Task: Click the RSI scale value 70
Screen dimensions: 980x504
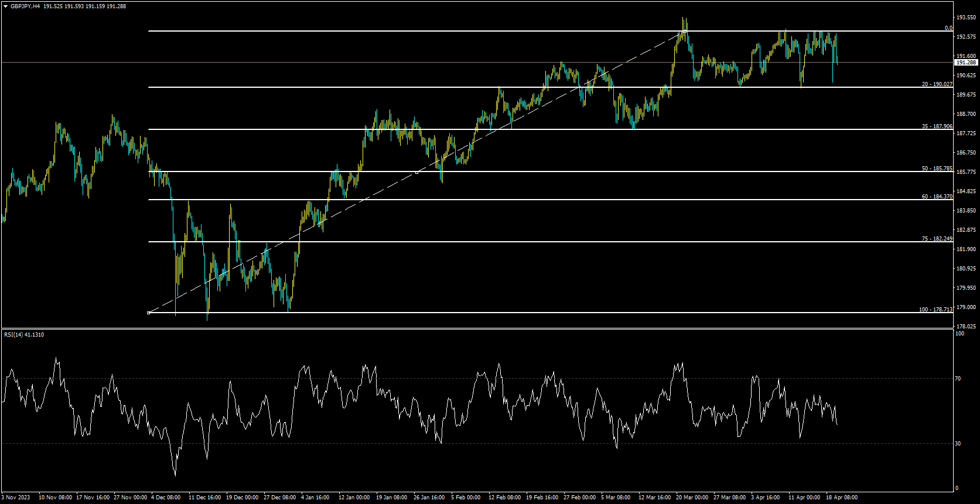Action: 958,379
